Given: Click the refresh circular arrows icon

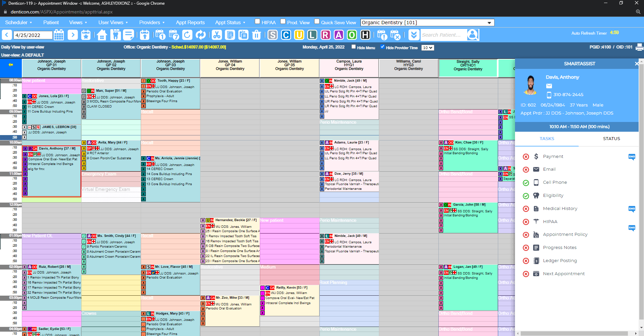Looking at the screenshot, I should pos(201,35).
